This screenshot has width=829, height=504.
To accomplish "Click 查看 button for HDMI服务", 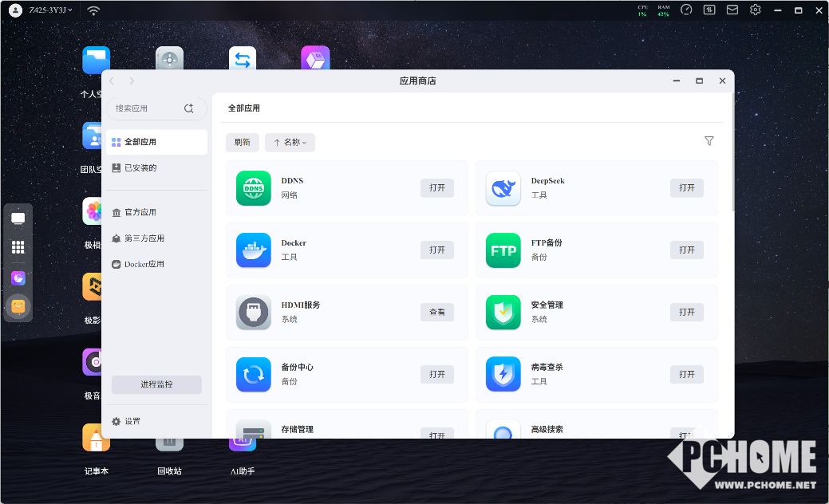I will point(437,313).
